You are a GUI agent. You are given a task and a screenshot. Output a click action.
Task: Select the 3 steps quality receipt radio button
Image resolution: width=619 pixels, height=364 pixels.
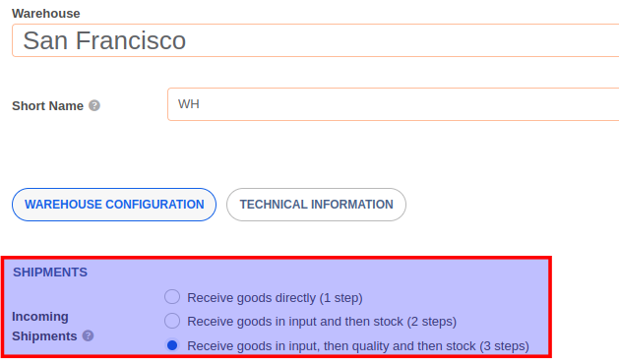(x=172, y=345)
